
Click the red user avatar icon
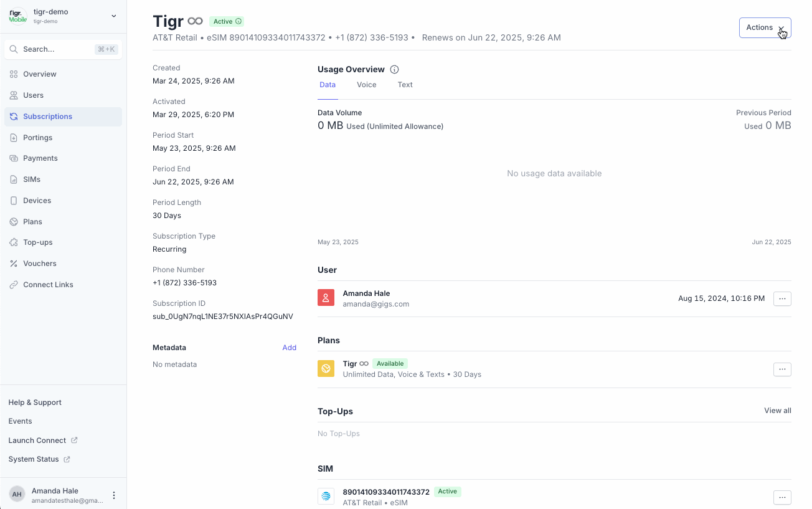point(326,298)
